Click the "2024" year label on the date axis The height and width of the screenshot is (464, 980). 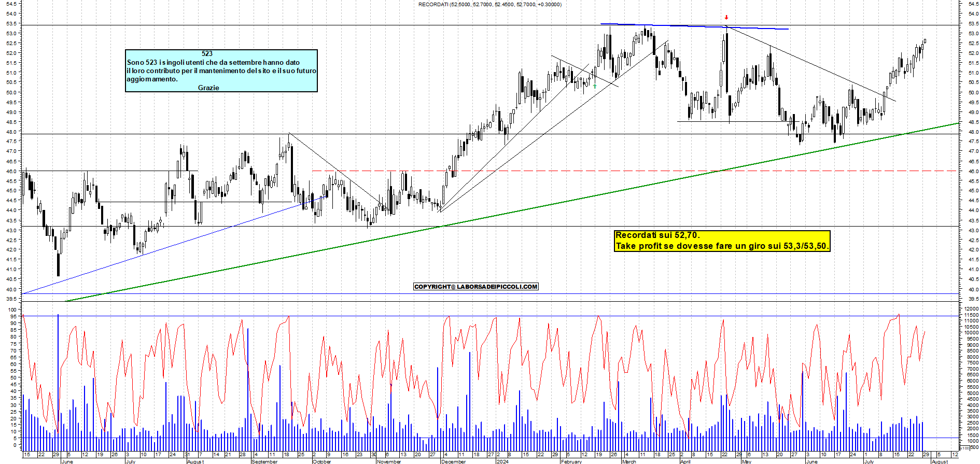[x=502, y=461]
